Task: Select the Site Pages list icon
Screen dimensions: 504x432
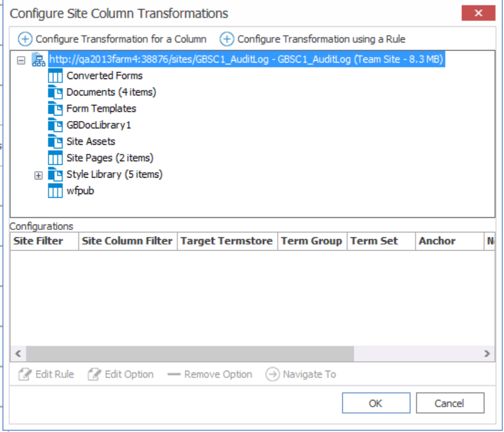Action: 55,158
